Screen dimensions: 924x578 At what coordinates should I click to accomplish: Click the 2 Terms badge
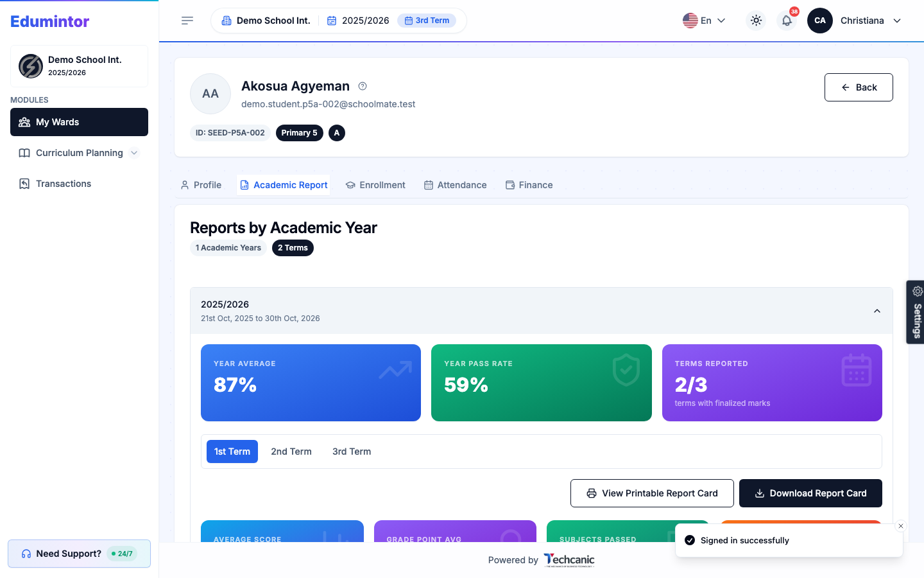(293, 248)
